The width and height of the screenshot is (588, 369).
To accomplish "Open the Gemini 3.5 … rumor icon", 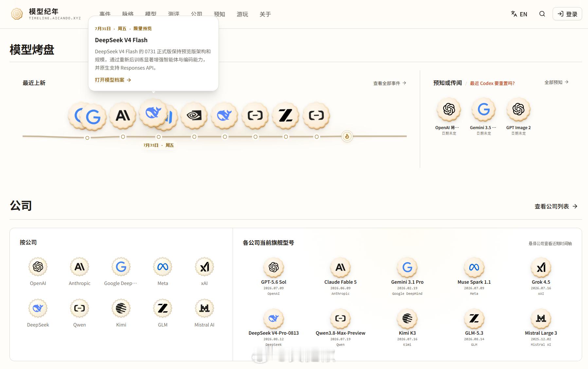I will 484,109.
